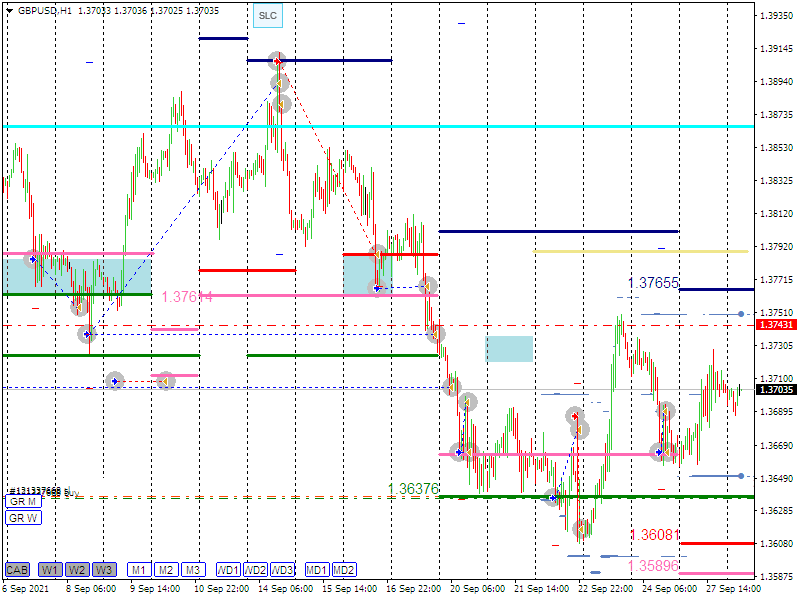Click the gray circle marker on the 1.37431 dashed line
Image resolution: width=800 pixels, height=600 pixels.
coord(437,333)
